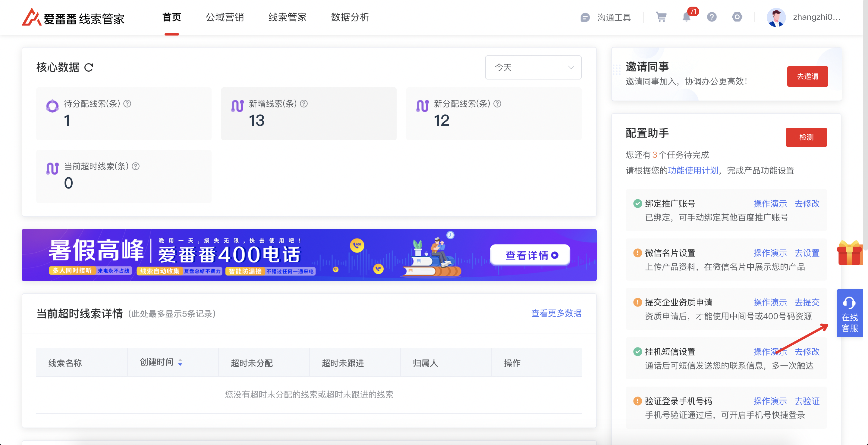Click the 去邀请 button
Screen dimensions: 868x445
(807, 76)
